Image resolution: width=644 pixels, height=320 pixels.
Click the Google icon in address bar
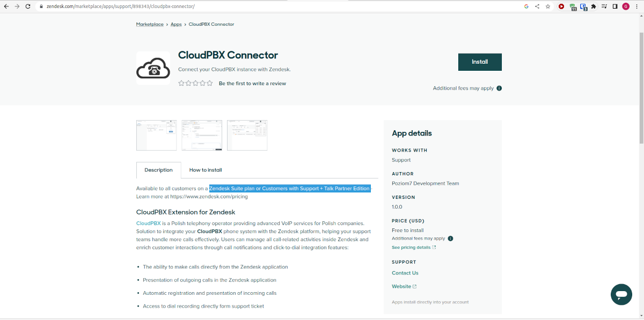(x=526, y=6)
